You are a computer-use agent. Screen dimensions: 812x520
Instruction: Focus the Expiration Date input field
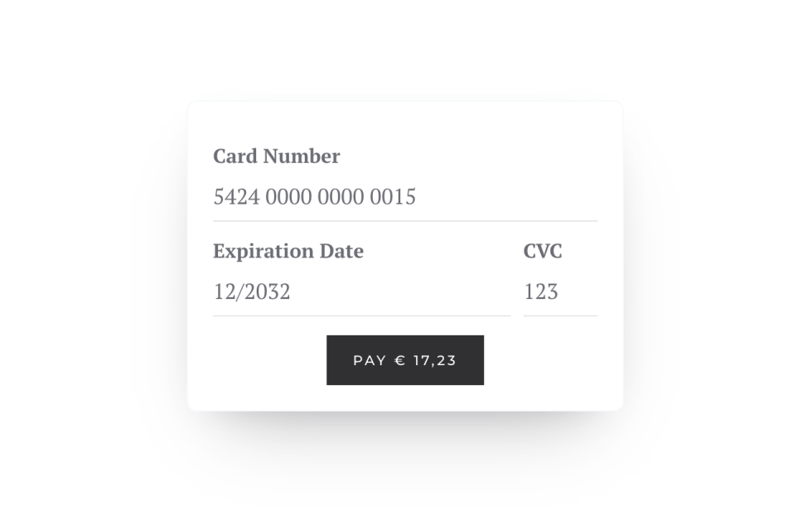[361, 291]
